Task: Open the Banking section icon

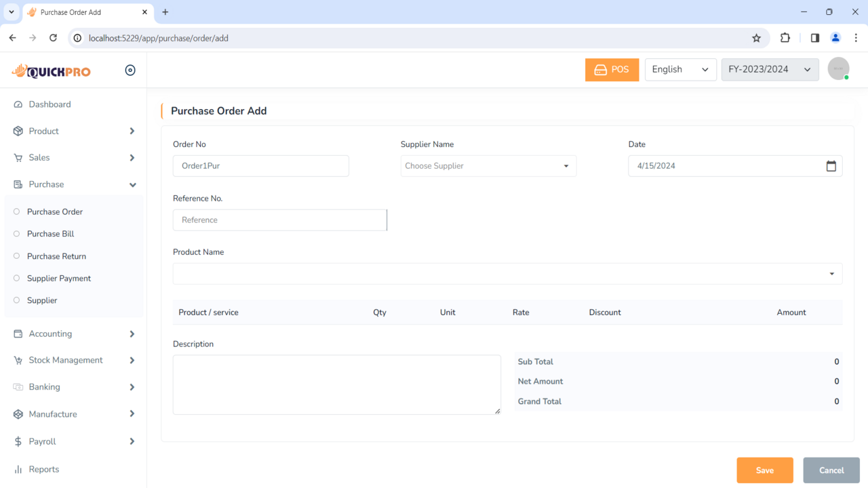Action: pos(18,386)
